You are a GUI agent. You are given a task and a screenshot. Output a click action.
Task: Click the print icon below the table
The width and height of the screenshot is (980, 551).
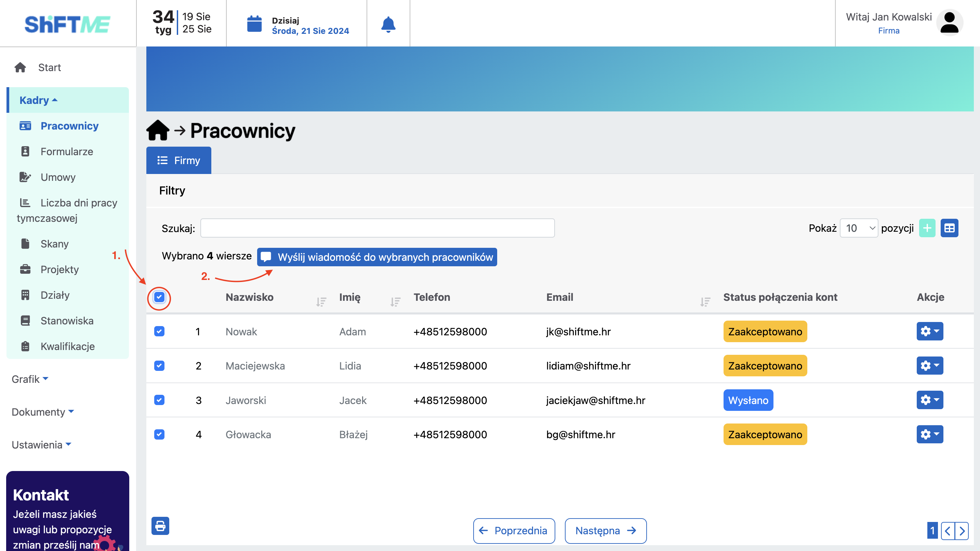click(160, 526)
